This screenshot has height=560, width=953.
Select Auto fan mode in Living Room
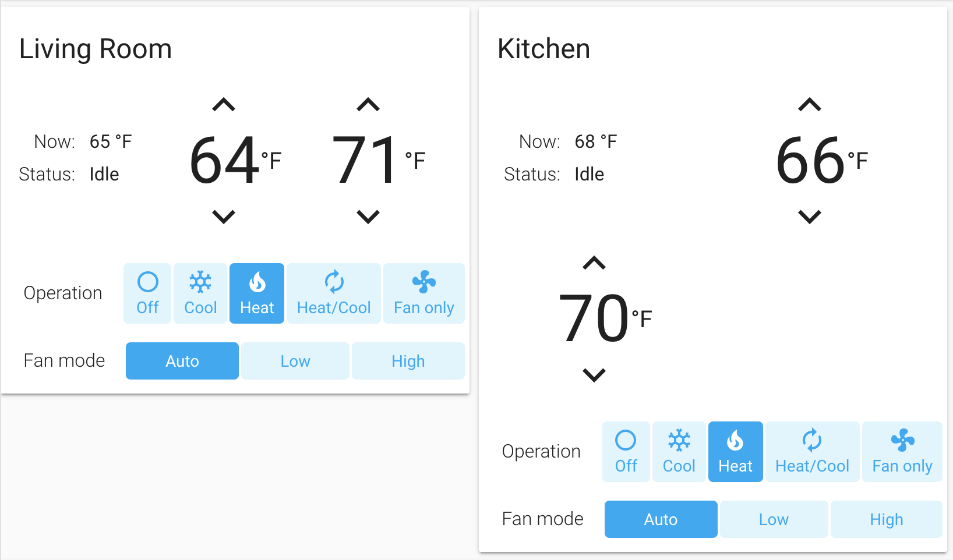tap(182, 361)
